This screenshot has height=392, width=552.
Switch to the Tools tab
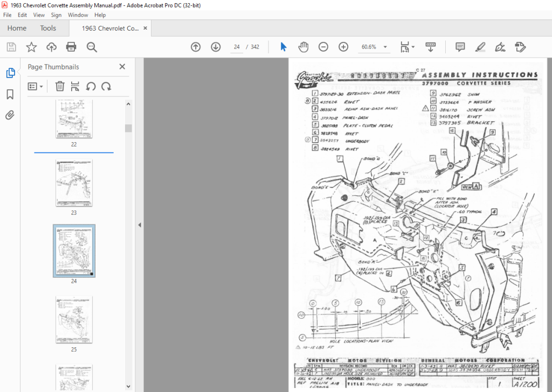point(48,28)
